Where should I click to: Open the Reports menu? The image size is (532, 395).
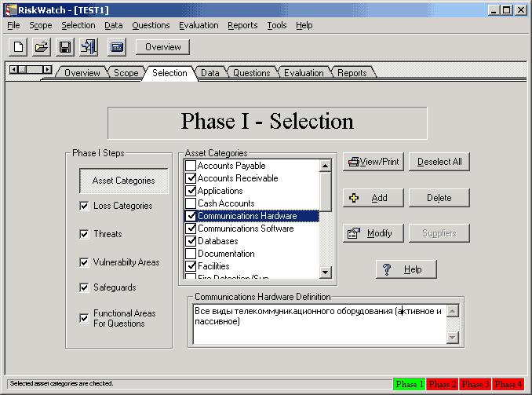pyautogui.click(x=242, y=25)
